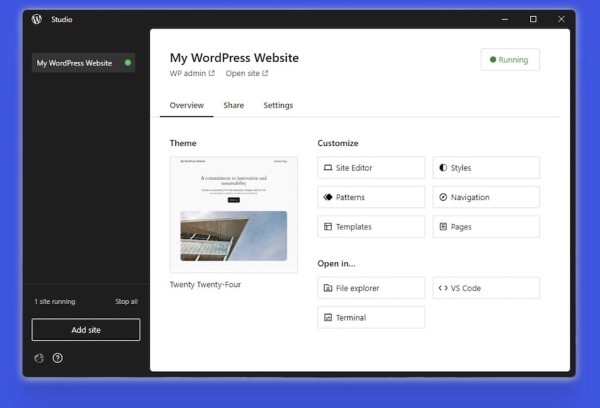
Task: Launch Terminal for this site
Action: point(371,318)
